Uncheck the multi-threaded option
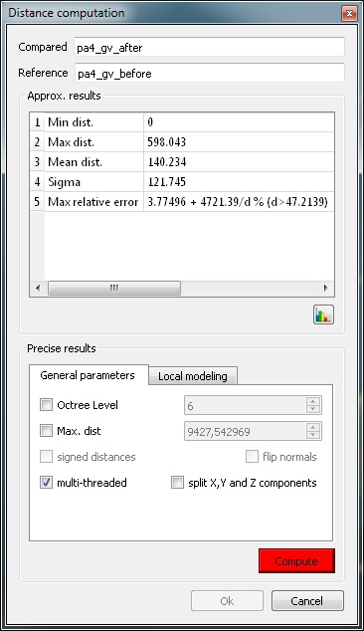 (x=47, y=482)
